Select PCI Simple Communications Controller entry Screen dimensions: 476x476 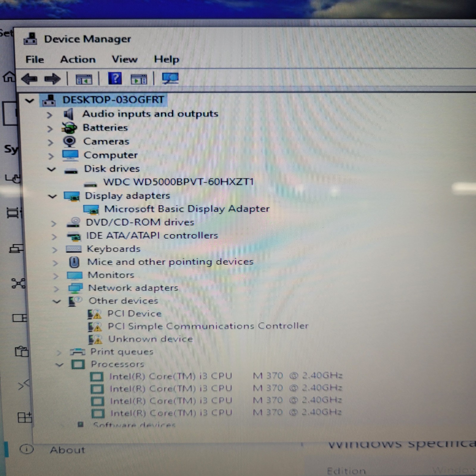pos(208,326)
